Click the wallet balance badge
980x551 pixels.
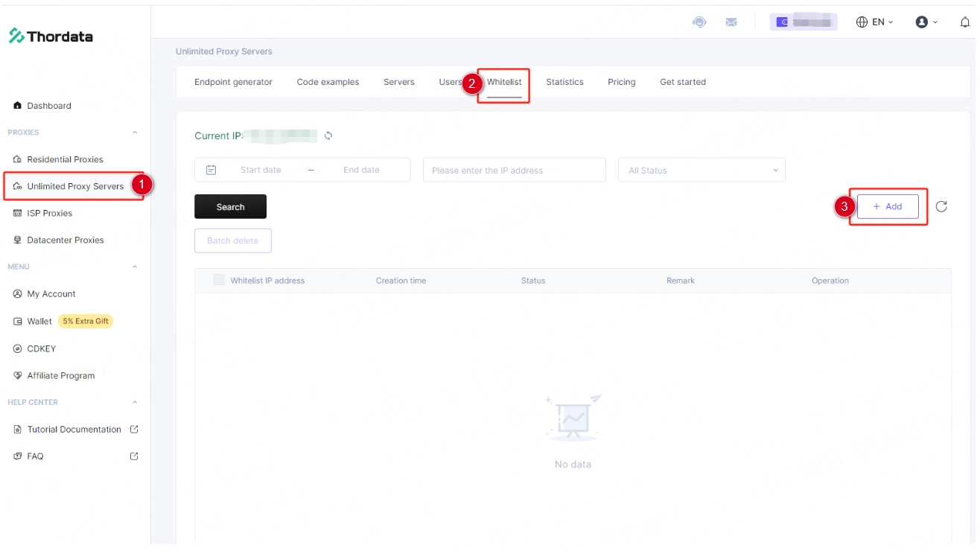point(804,22)
